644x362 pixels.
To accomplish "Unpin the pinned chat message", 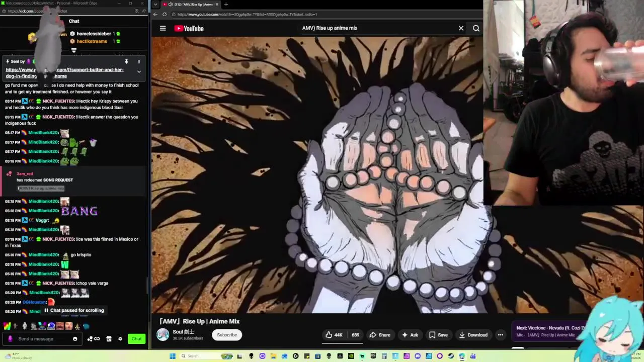I will click(126, 61).
